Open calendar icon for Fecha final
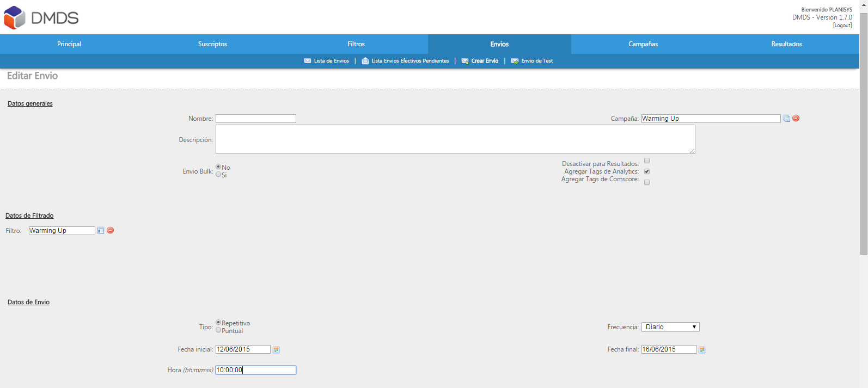This screenshot has height=388, width=868. 702,350
